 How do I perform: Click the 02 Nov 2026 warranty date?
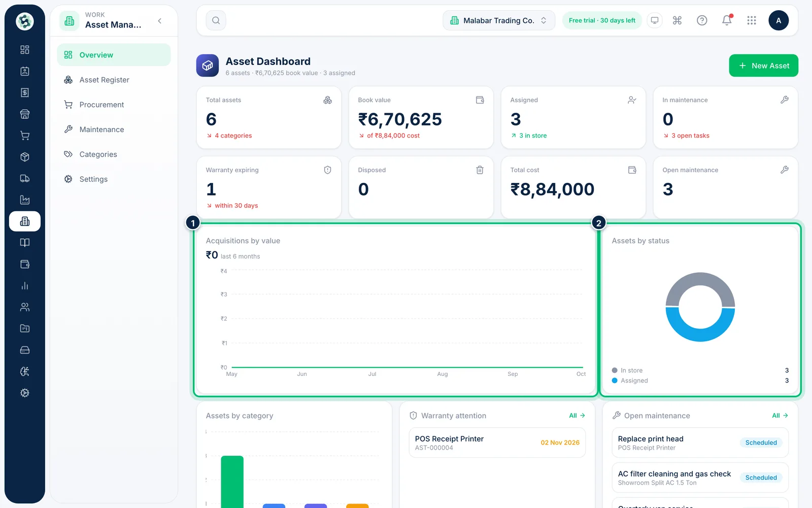tap(560, 442)
